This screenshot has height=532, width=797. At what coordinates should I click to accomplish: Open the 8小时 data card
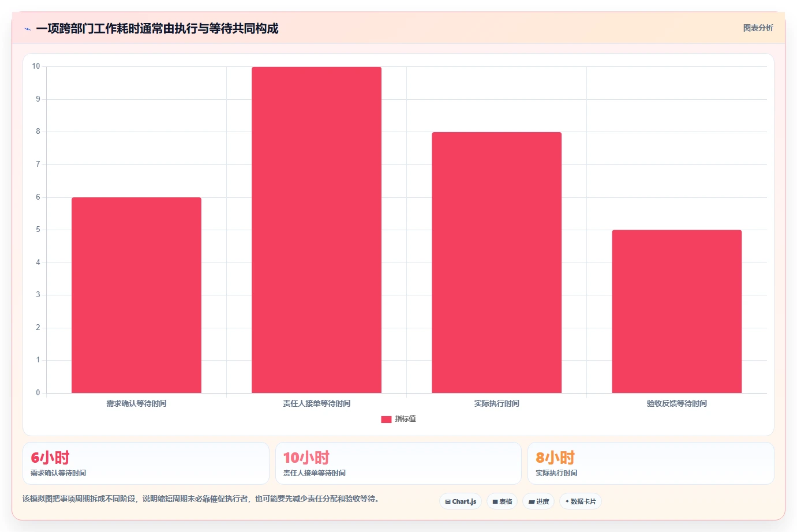pyautogui.click(x=651, y=463)
